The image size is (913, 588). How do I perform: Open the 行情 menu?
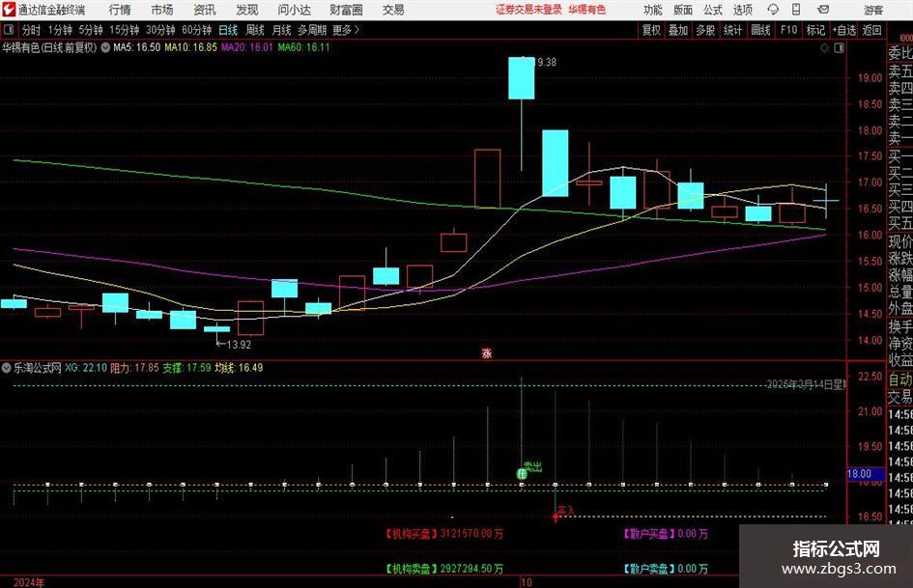[x=120, y=10]
